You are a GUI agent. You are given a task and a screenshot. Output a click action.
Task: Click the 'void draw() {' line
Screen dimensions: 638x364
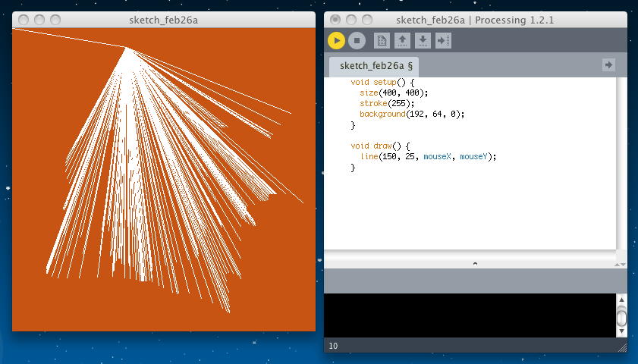click(x=380, y=146)
